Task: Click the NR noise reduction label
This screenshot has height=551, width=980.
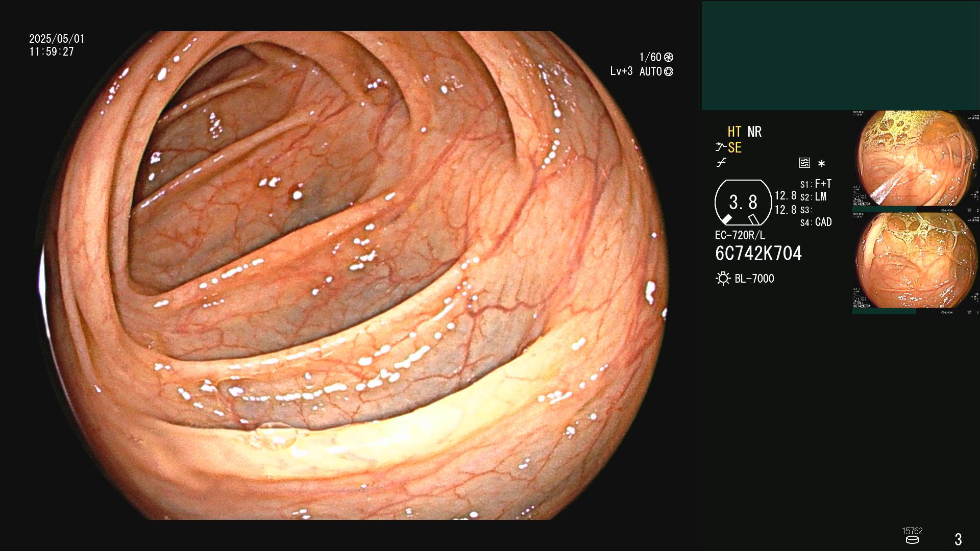Action: click(754, 132)
